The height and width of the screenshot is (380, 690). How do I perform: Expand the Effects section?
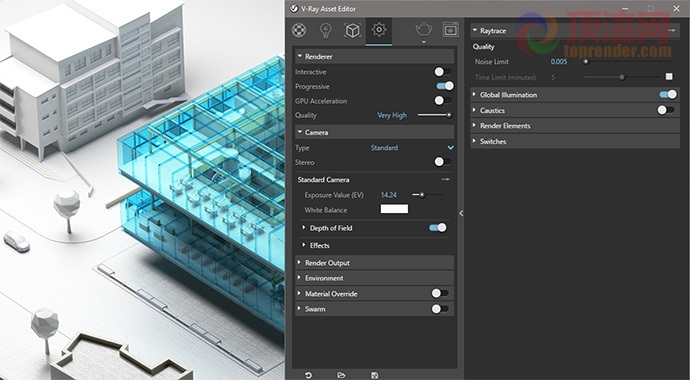coord(304,245)
